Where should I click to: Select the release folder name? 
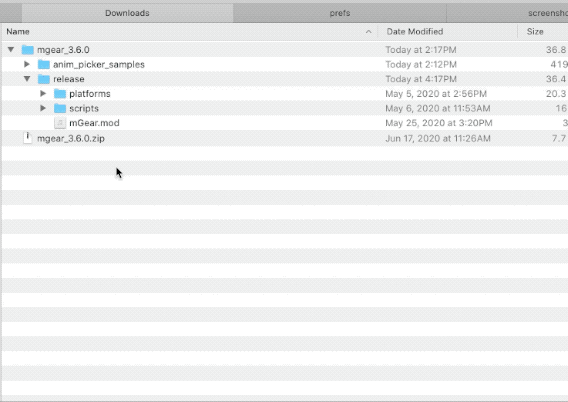tap(69, 79)
